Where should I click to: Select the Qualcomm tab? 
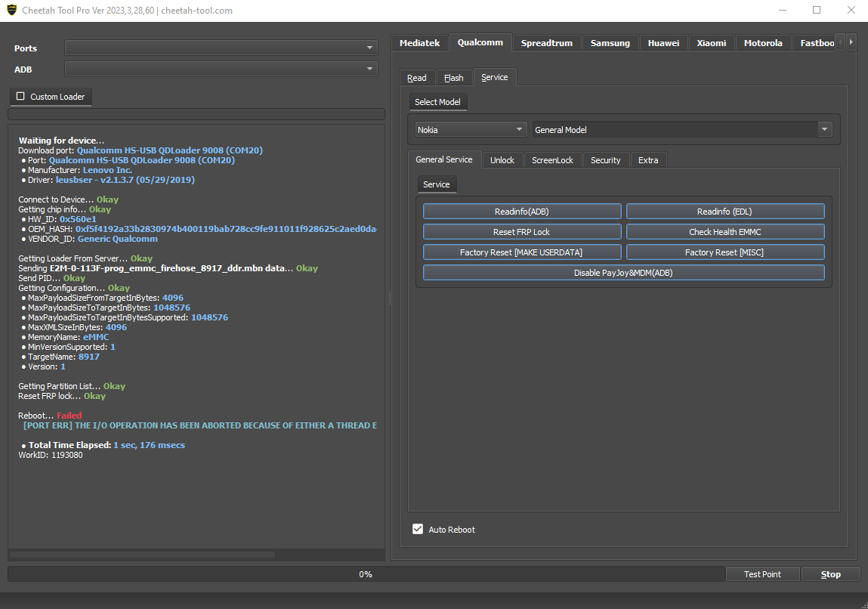(x=480, y=42)
